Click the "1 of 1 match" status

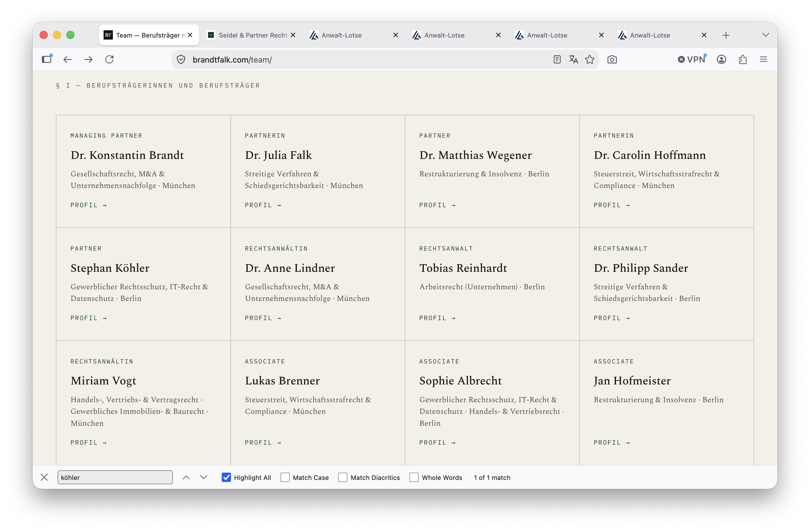tap(492, 477)
